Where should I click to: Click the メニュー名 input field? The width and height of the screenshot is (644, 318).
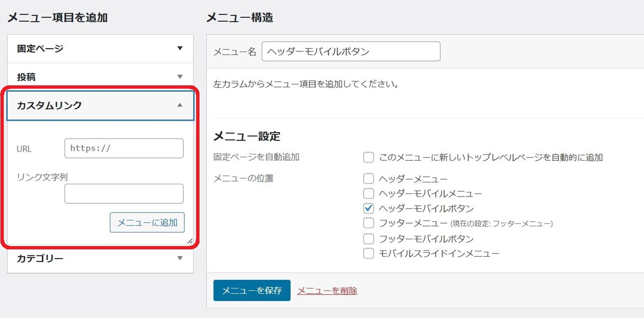click(351, 51)
